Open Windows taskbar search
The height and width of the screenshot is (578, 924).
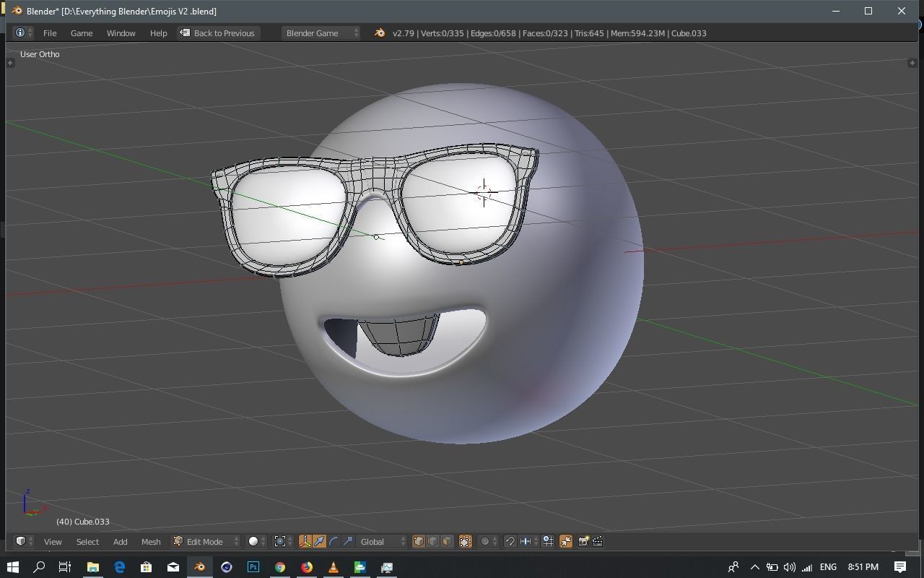(x=39, y=567)
